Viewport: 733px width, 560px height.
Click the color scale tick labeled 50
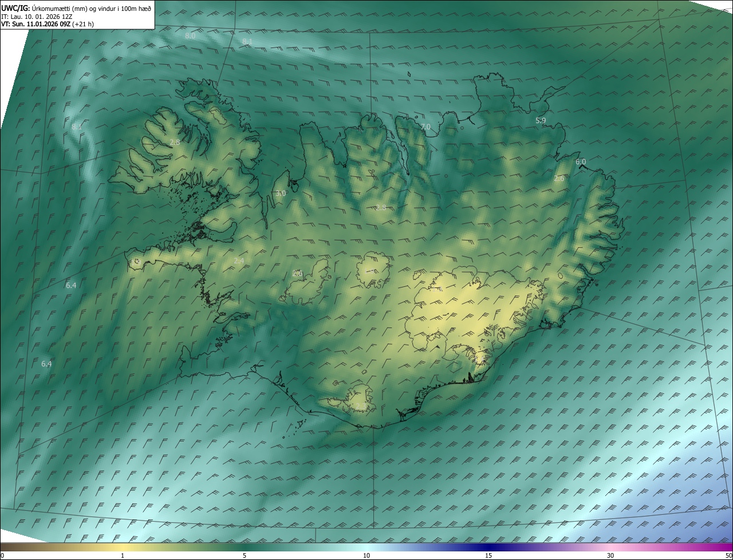point(728,555)
